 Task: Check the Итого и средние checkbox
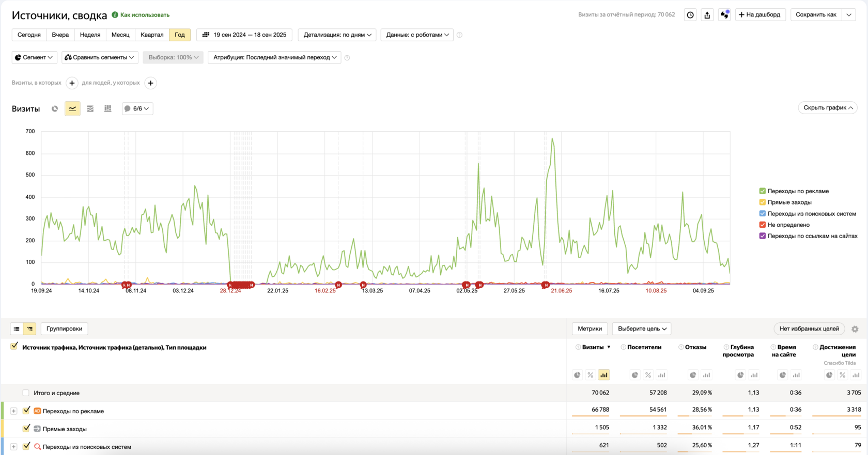[x=26, y=393]
